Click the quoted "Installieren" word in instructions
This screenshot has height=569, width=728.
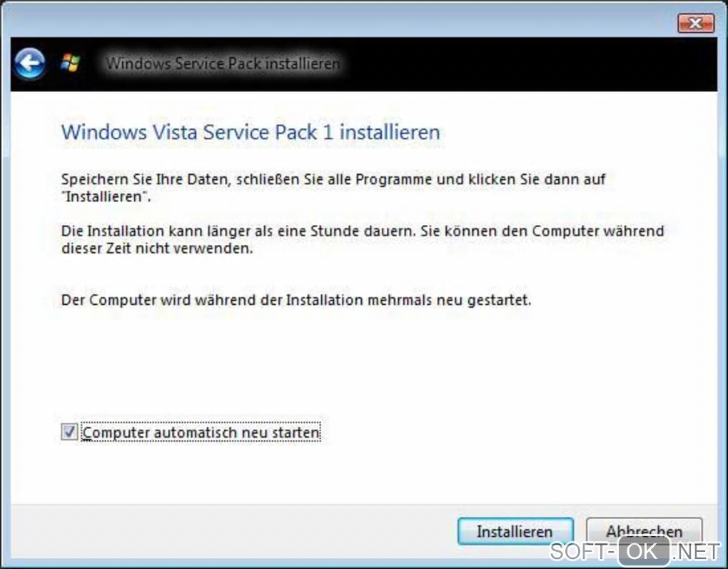click(106, 198)
